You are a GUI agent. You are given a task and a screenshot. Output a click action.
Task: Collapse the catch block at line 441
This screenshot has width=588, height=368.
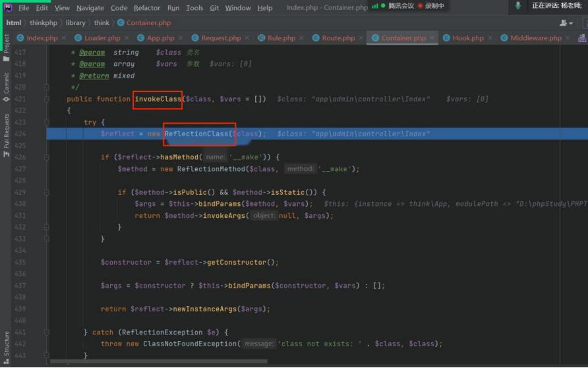47,332
